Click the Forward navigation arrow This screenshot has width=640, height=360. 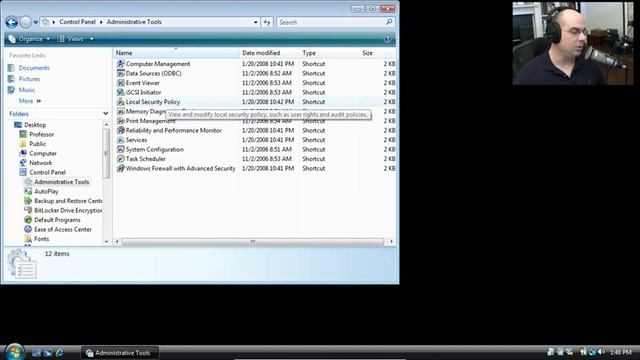click(x=25, y=22)
